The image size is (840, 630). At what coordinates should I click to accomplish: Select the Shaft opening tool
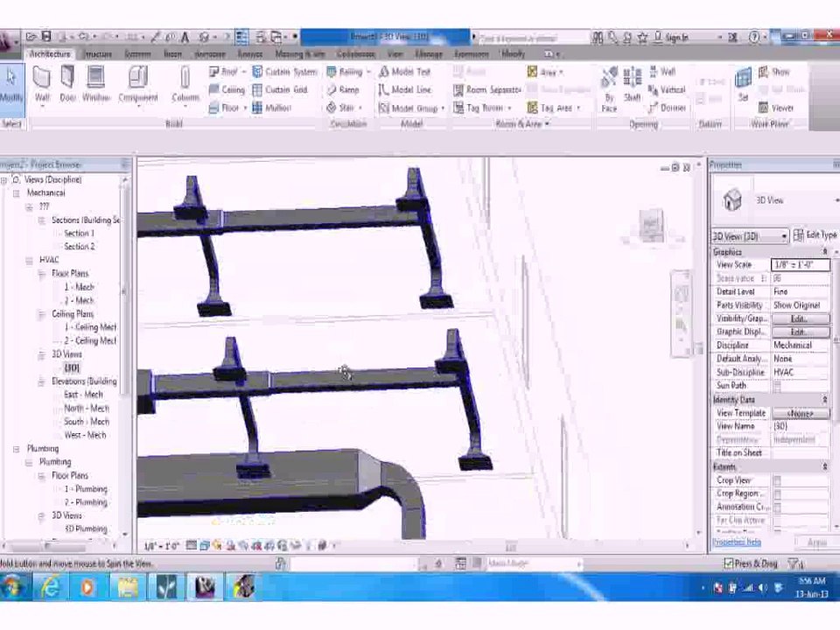tap(633, 85)
